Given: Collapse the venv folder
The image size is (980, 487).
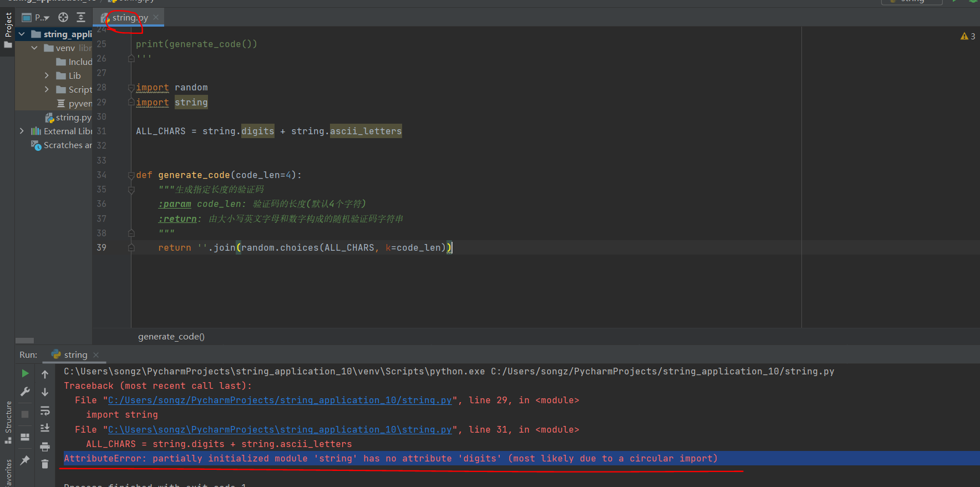Looking at the screenshot, I should pos(34,48).
